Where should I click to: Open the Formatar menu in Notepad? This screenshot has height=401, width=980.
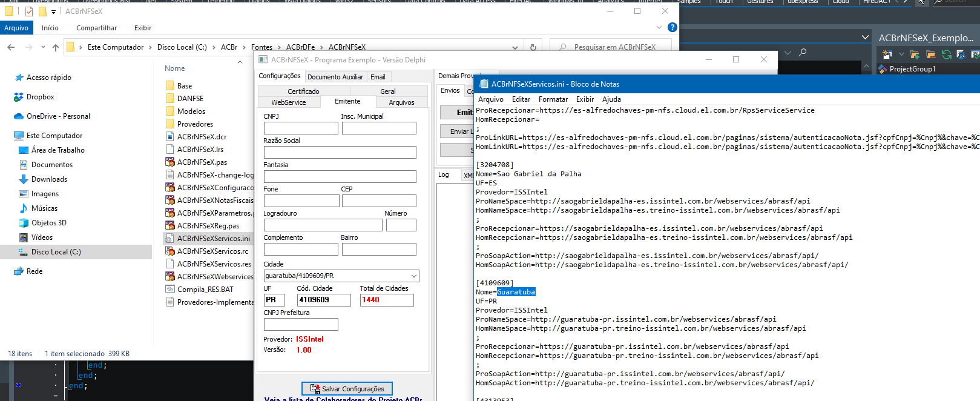(553, 99)
